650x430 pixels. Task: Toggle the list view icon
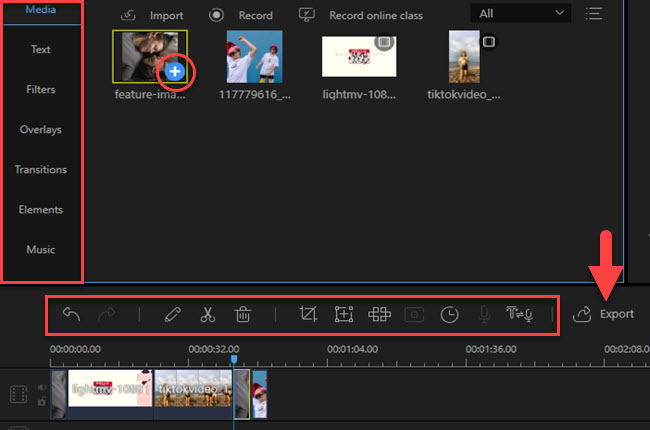click(x=593, y=14)
